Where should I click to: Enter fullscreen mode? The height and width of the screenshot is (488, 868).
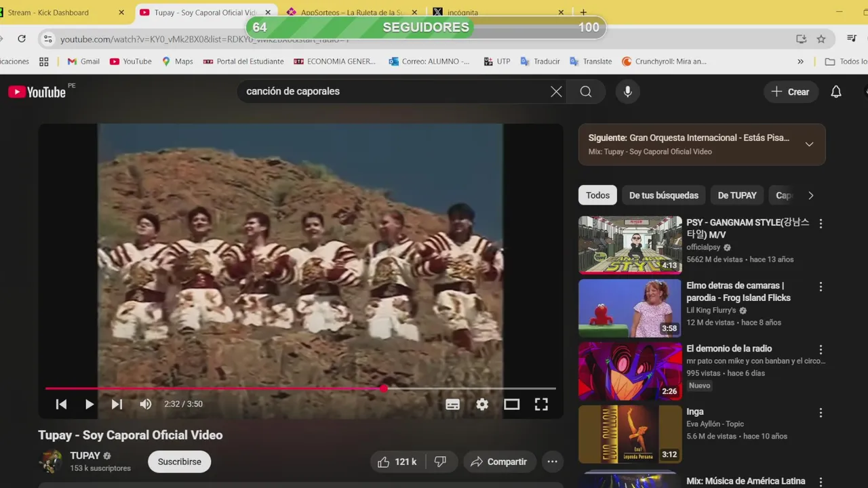[x=541, y=404]
